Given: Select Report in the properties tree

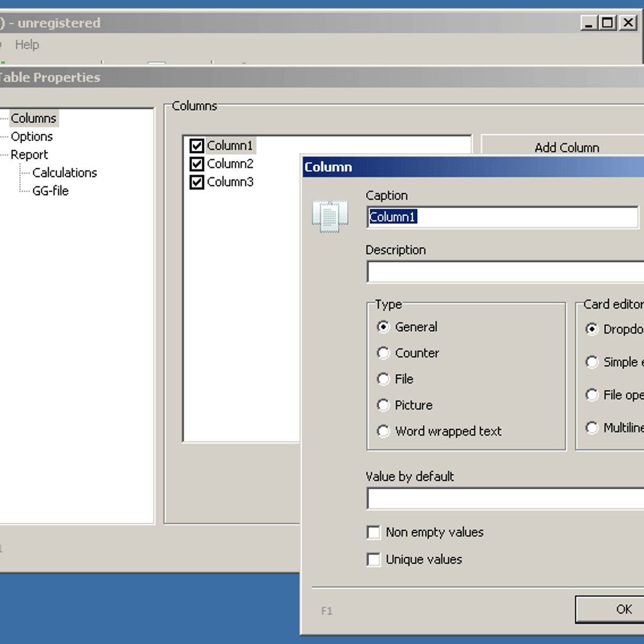Looking at the screenshot, I should pyautogui.click(x=29, y=155).
